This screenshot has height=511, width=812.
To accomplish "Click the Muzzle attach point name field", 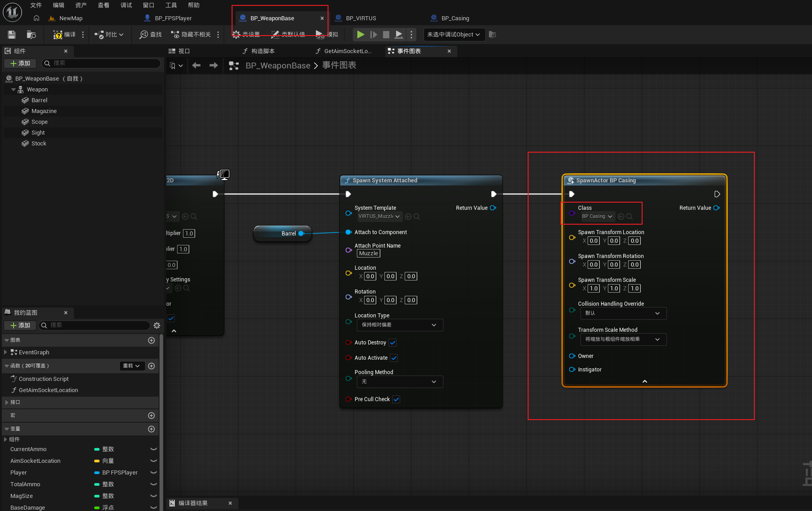I will 369,253.
